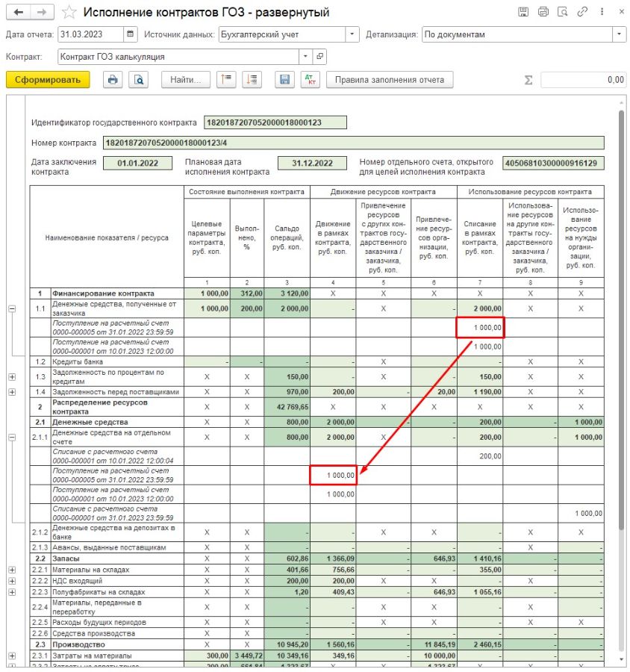Select the contract identifier 1820187207052000018000123 cell
This screenshot has height=672, width=630.
click(x=275, y=122)
